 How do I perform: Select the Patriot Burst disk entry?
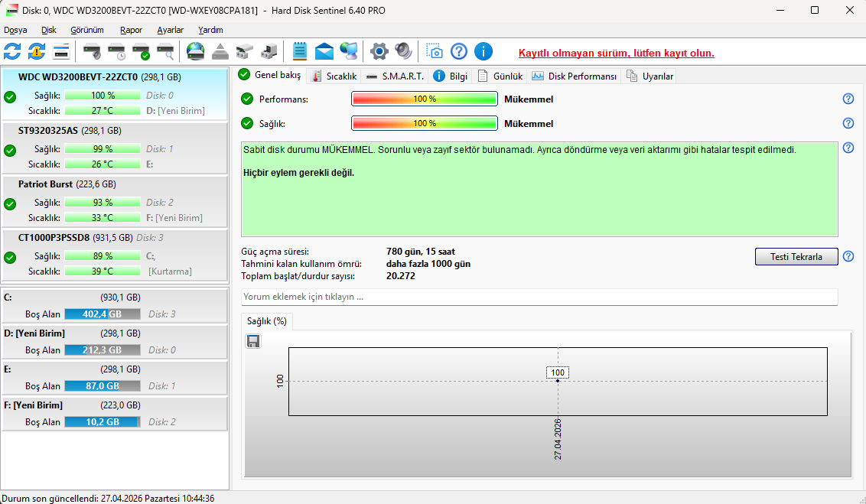click(x=115, y=201)
